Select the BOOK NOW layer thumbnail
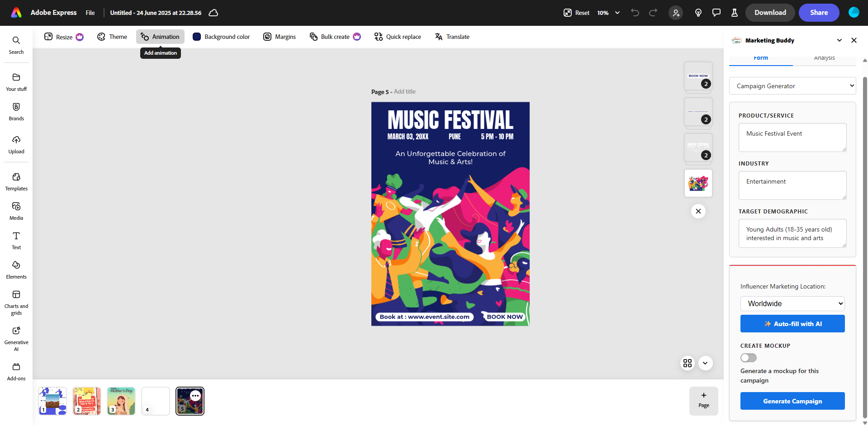Image resolution: width=868 pixels, height=426 pixels. pos(698,76)
